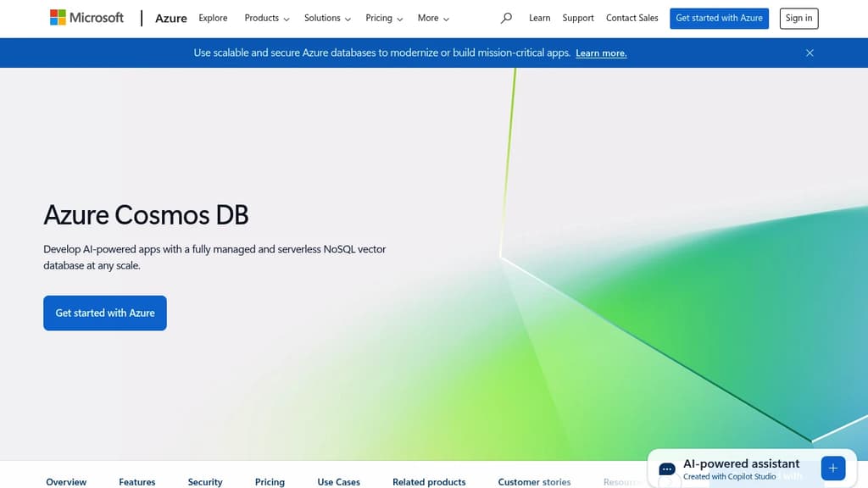Open the Support link
The height and width of the screenshot is (488, 868).
pos(578,18)
